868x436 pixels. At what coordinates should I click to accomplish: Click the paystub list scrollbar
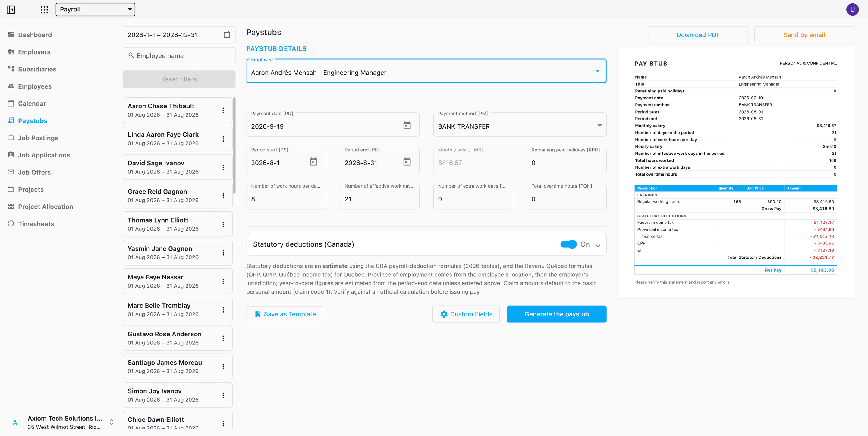[x=234, y=145]
